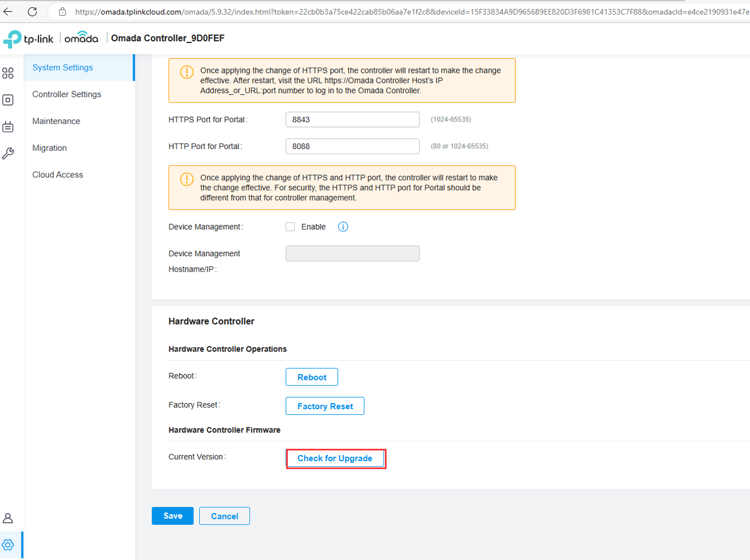Open the Migration menu item

[50, 148]
